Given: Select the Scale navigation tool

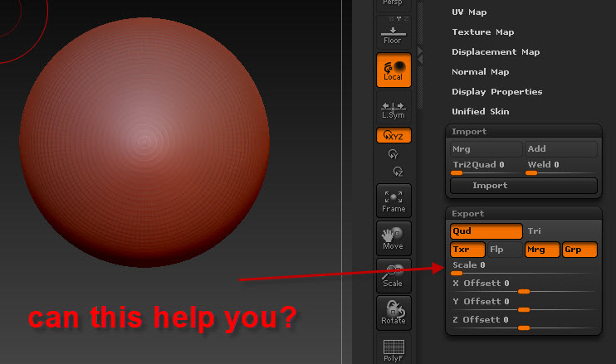Looking at the screenshot, I should click(x=394, y=275).
